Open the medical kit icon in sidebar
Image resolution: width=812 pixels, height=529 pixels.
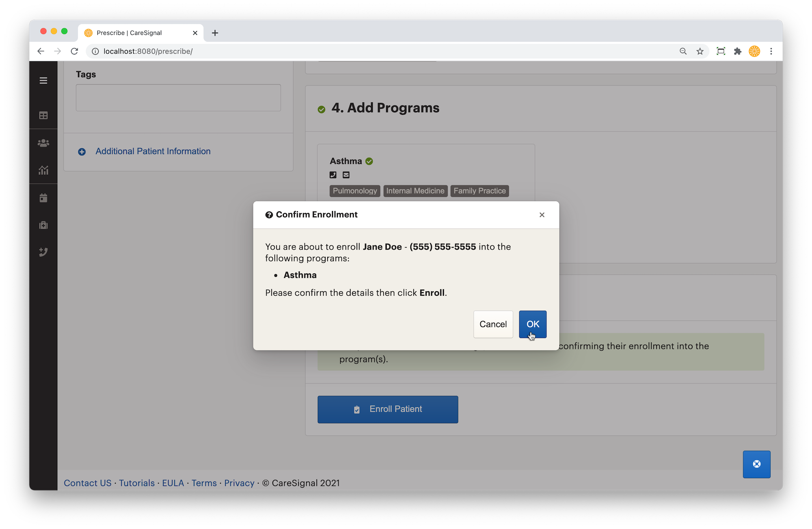(x=43, y=225)
